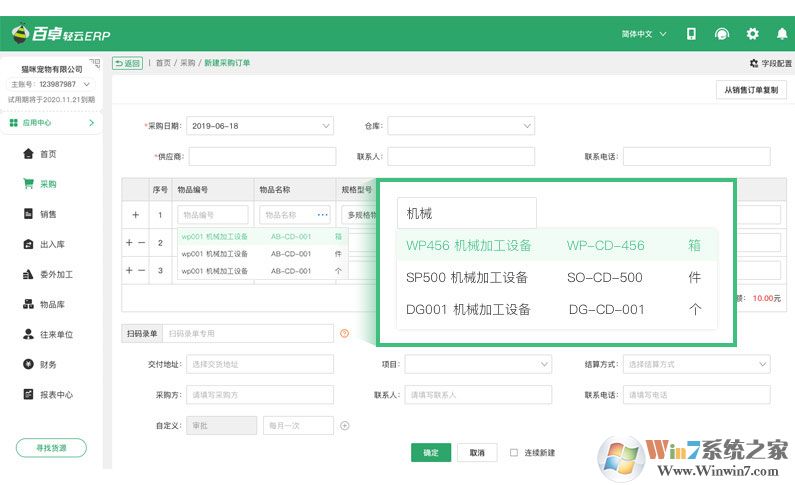Click the 报表中心 report icon
The image size is (795, 485).
point(28,394)
